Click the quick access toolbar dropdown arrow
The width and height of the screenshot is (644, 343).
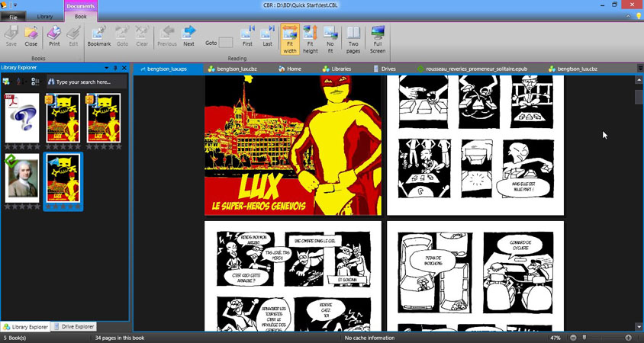(x=15, y=5)
